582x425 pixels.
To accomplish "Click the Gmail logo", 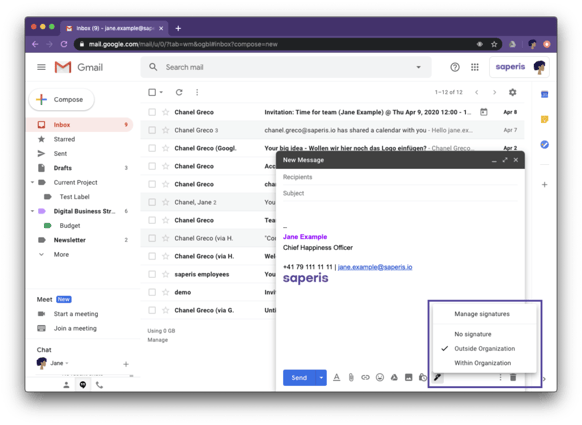I will click(79, 67).
